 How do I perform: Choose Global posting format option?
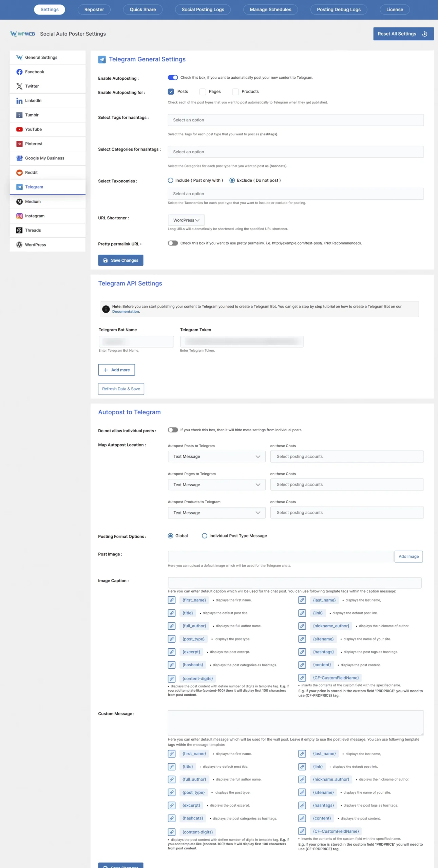coord(171,536)
